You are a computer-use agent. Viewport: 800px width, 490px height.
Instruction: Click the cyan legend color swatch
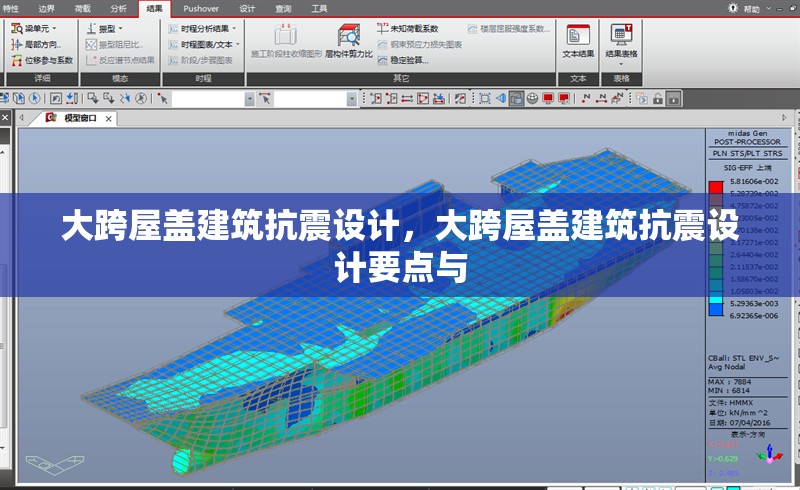pos(716,300)
